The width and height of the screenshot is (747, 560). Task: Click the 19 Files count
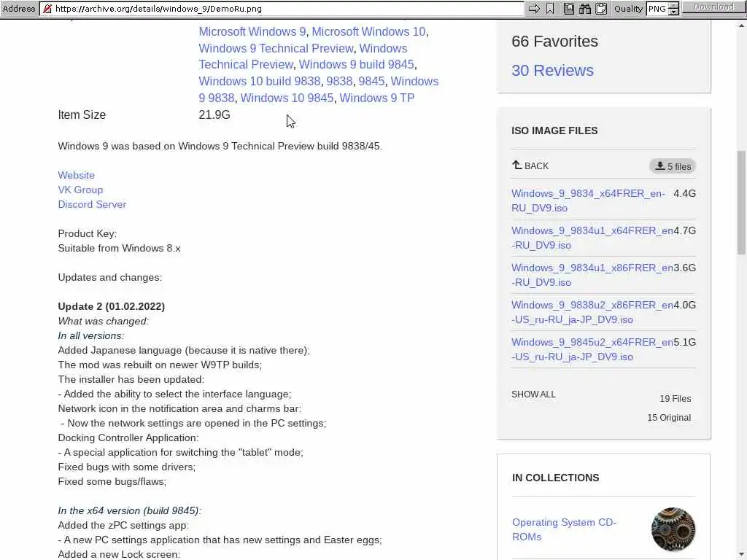675,399
